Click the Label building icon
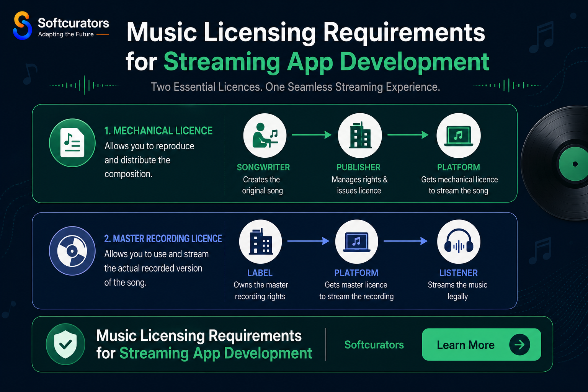 pos(261,242)
